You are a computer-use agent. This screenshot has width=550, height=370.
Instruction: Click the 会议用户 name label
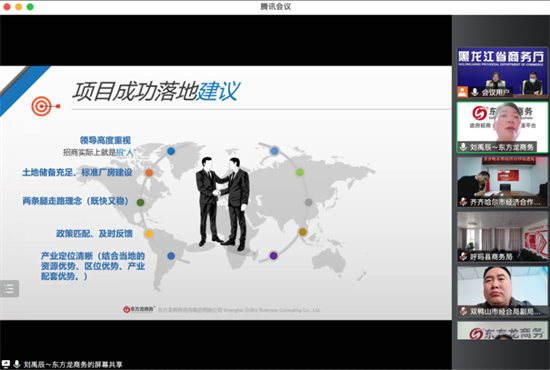click(495, 92)
